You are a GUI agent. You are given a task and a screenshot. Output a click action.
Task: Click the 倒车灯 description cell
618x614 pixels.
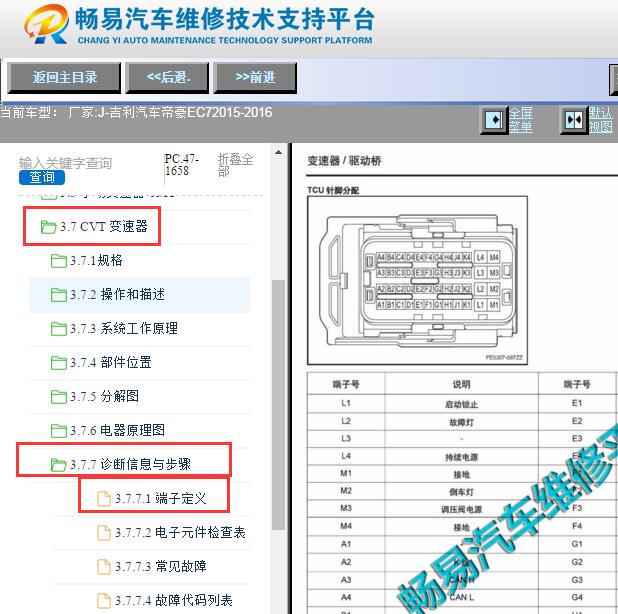[462, 492]
